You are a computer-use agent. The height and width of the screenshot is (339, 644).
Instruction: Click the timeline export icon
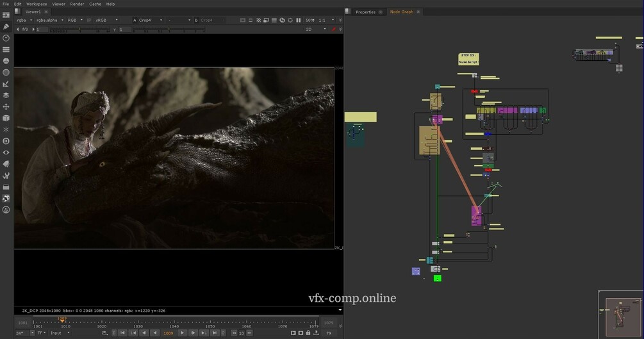tap(317, 333)
